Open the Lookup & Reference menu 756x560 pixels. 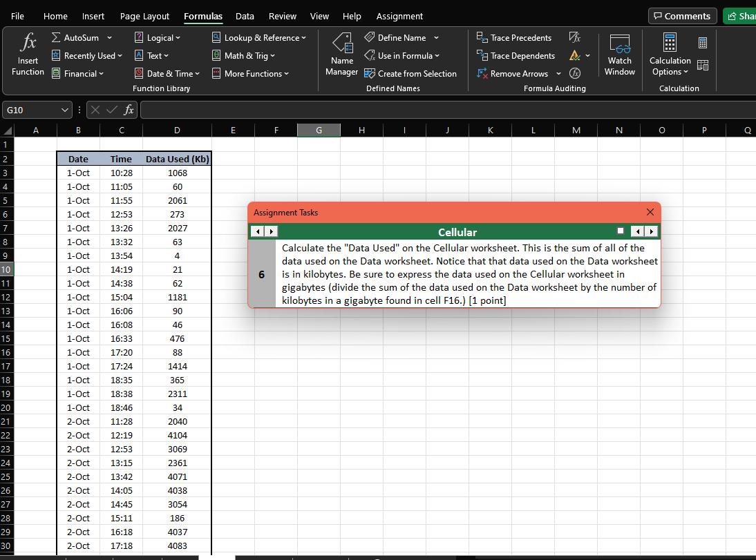tap(261, 37)
